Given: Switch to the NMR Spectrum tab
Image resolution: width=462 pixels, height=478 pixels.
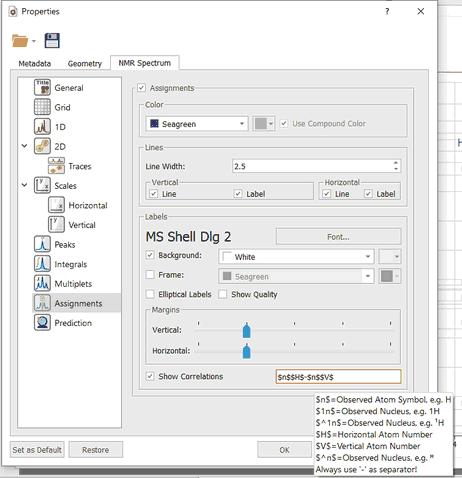Looking at the screenshot, I should [x=145, y=63].
